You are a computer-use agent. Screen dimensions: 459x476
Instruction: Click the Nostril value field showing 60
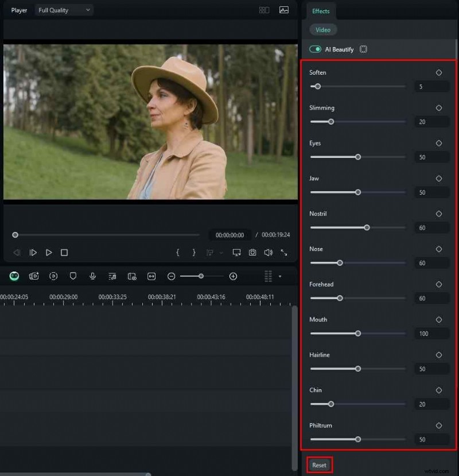[x=431, y=227]
